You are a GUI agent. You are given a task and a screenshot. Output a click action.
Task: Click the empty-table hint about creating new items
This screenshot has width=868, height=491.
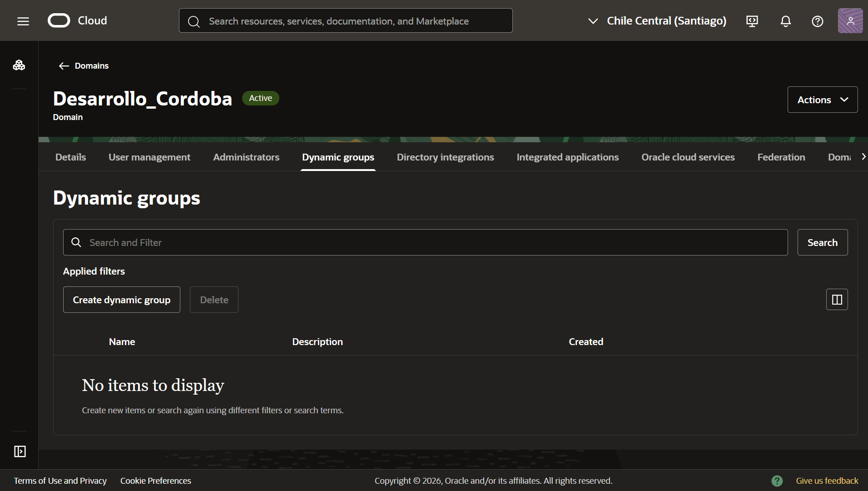click(x=213, y=411)
